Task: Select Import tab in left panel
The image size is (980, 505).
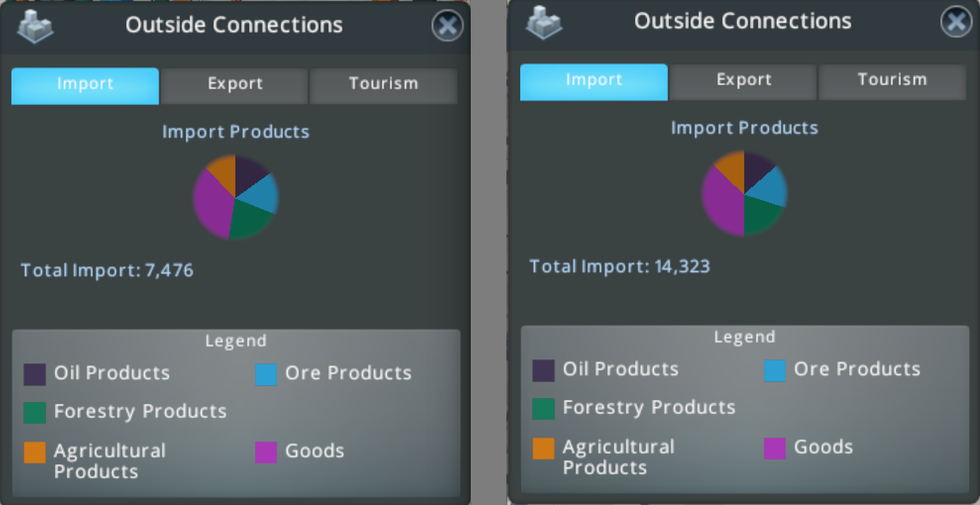Action: click(85, 84)
